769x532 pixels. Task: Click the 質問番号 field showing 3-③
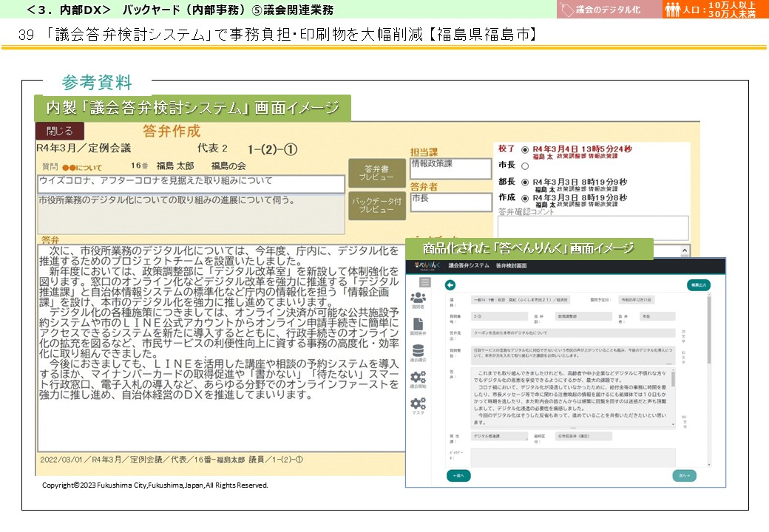click(x=499, y=316)
